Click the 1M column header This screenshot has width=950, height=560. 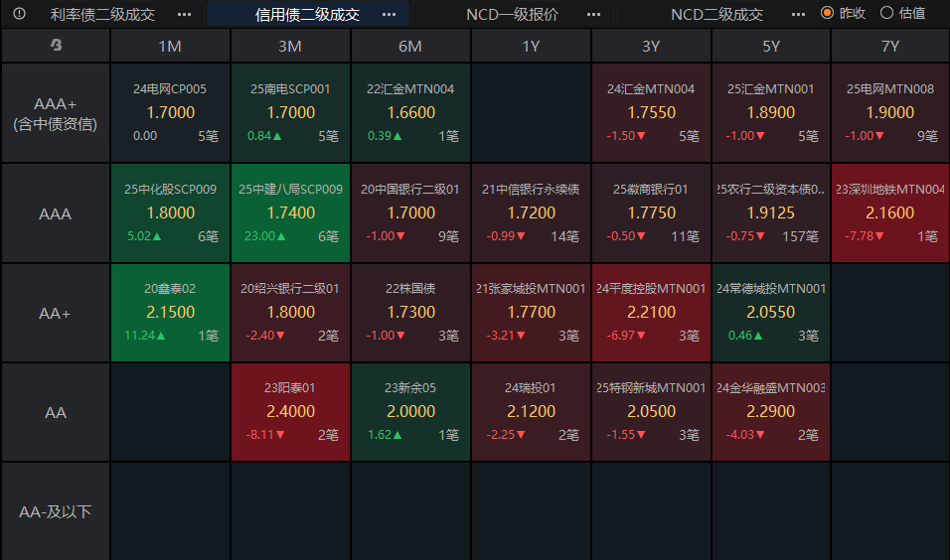(170, 46)
